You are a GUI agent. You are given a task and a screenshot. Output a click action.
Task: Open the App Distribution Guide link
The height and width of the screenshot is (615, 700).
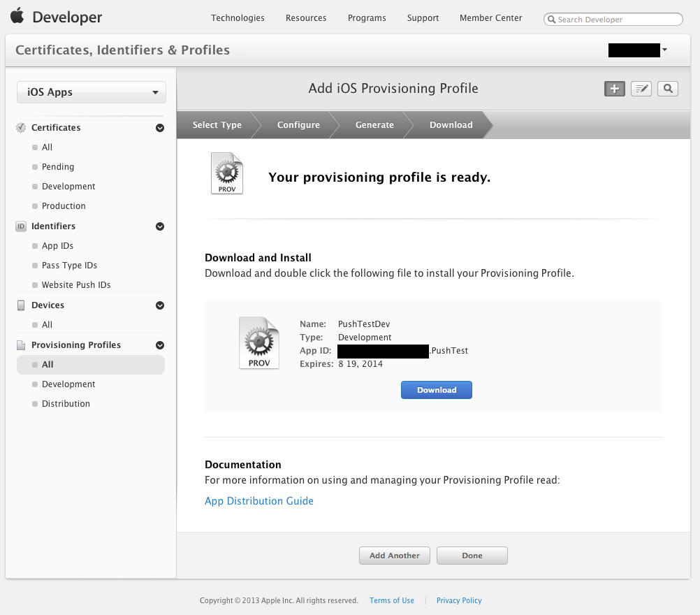pyautogui.click(x=259, y=501)
